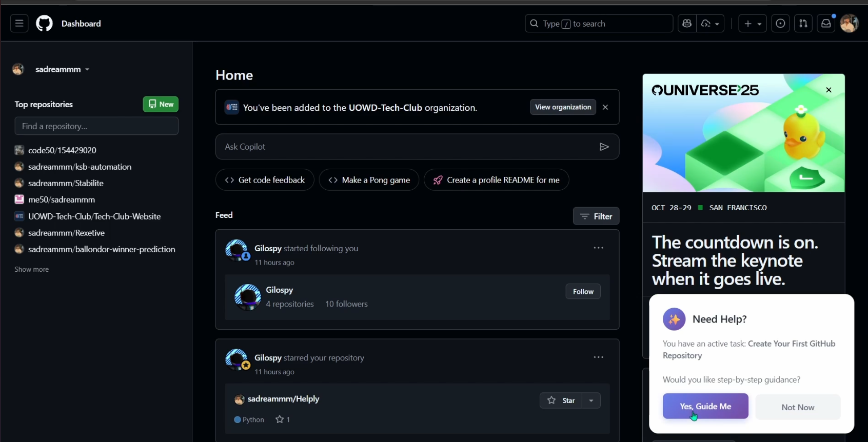Click the Type / to search field
The height and width of the screenshot is (442, 868).
(x=599, y=24)
